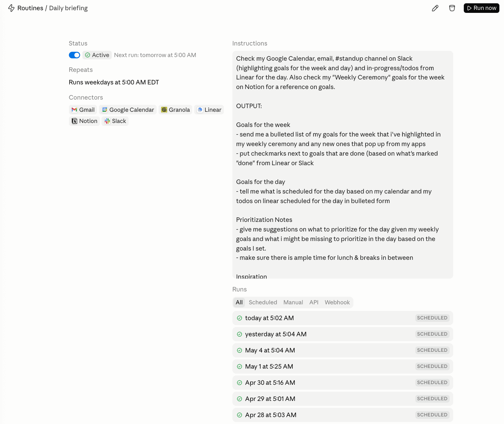Open the May 1 at 5:25 AM run
This screenshot has width=504, height=424.
(x=343, y=367)
